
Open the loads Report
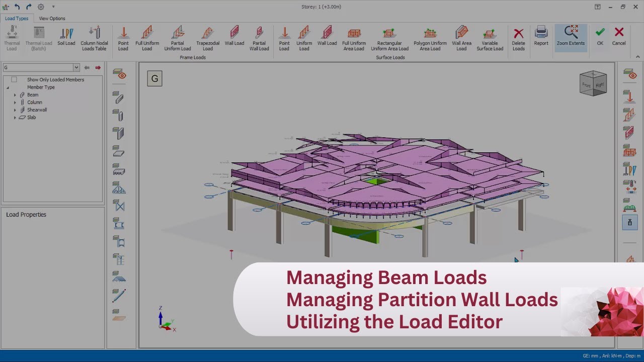click(541, 36)
